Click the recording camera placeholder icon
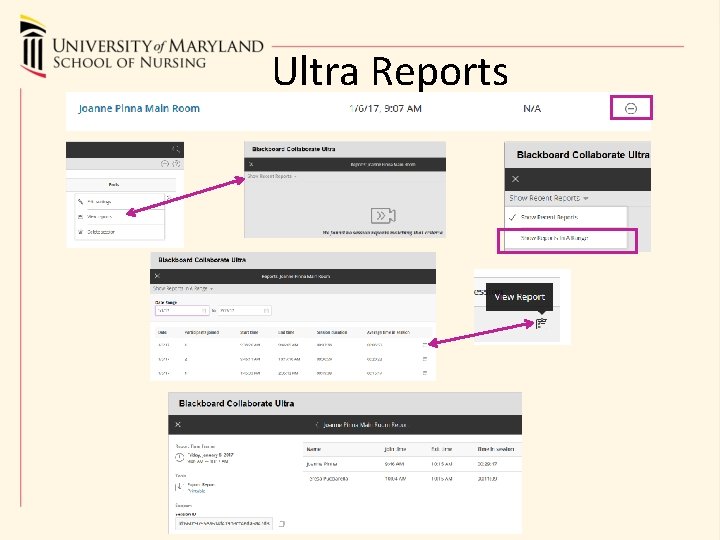 pos(383,215)
